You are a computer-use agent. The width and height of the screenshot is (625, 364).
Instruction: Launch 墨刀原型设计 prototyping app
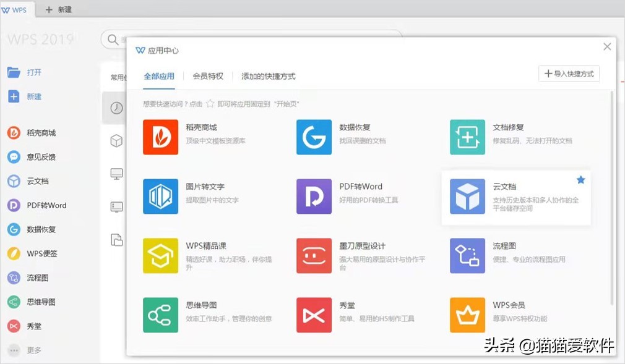(x=314, y=256)
